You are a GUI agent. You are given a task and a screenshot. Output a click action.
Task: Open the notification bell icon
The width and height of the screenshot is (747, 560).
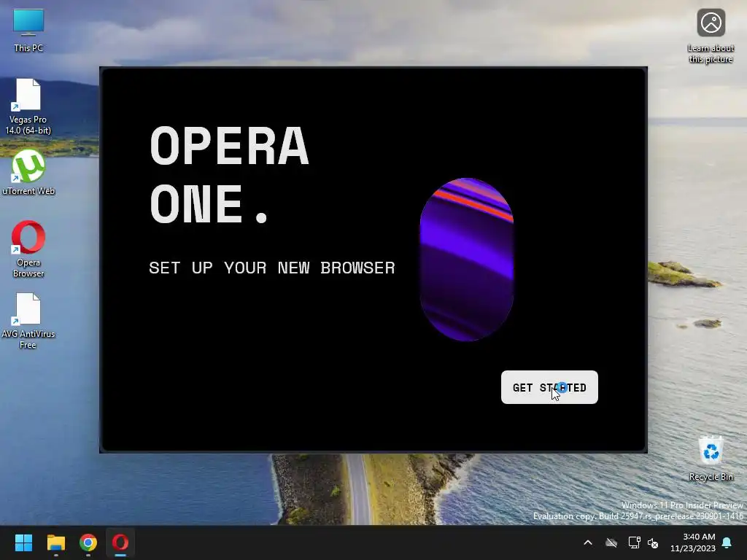[x=727, y=542]
